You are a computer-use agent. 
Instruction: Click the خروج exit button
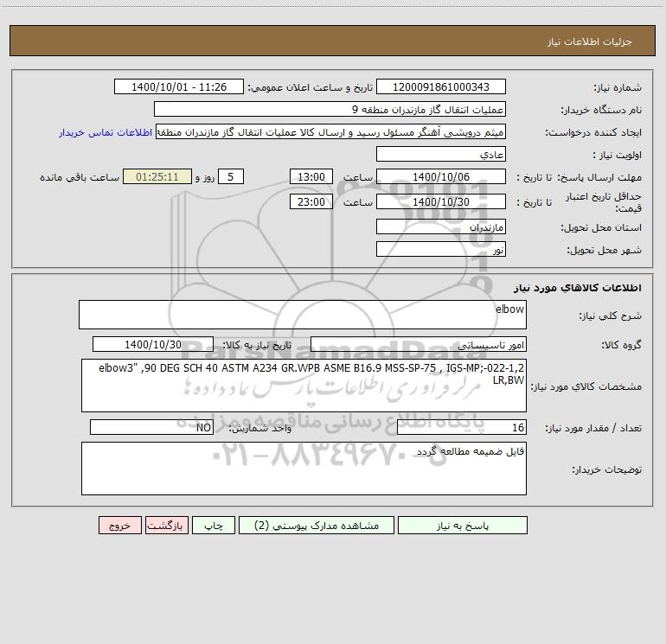click(x=119, y=525)
